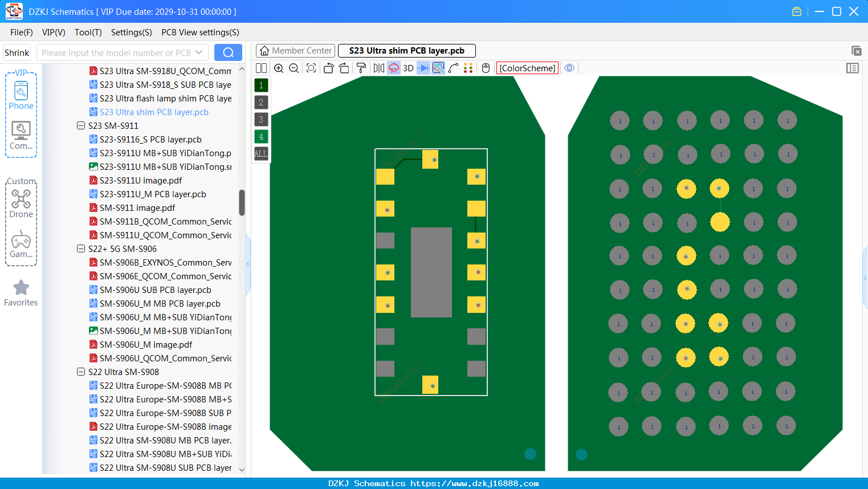Toggle the eye visibility icon
This screenshot has height=489, width=868.
click(569, 68)
